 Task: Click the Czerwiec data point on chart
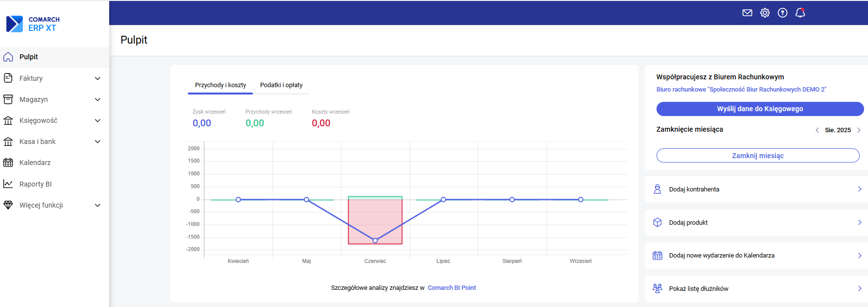(375, 240)
